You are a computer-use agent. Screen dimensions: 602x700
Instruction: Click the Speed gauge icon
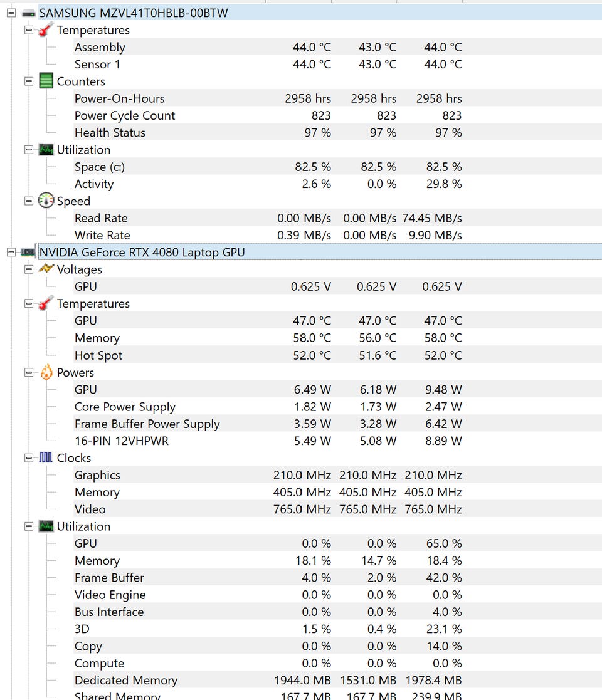click(x=46, y=201)
